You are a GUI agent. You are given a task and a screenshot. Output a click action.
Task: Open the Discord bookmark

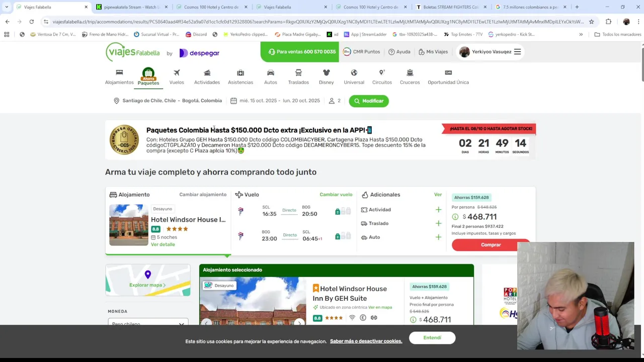pos(196,34)
